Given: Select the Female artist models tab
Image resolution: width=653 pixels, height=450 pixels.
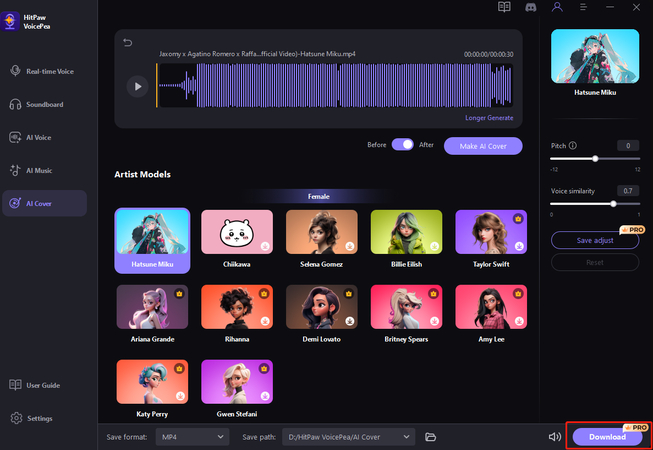Looking at the screenshot, I should pyautogui.click(x=319, y=196).
